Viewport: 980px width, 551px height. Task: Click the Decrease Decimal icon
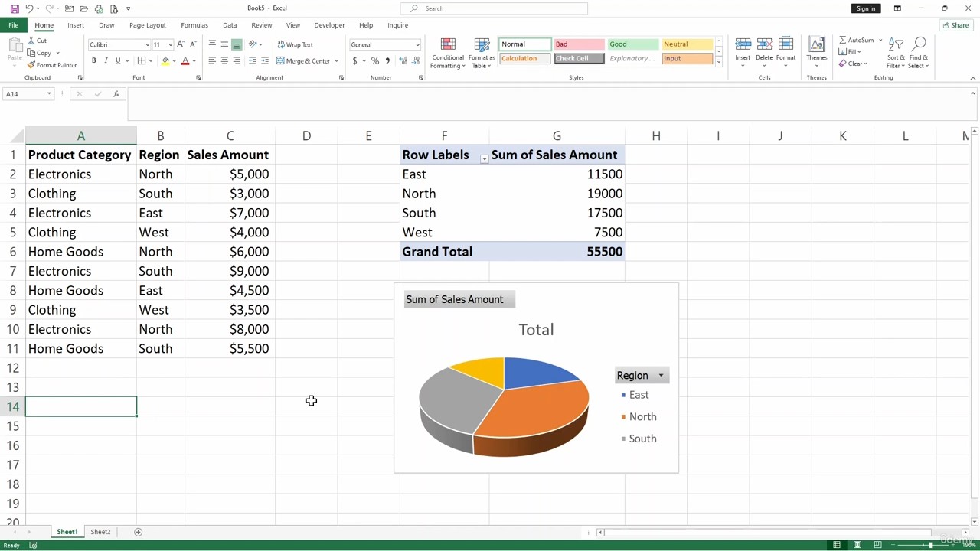click(x=414, y=60)
